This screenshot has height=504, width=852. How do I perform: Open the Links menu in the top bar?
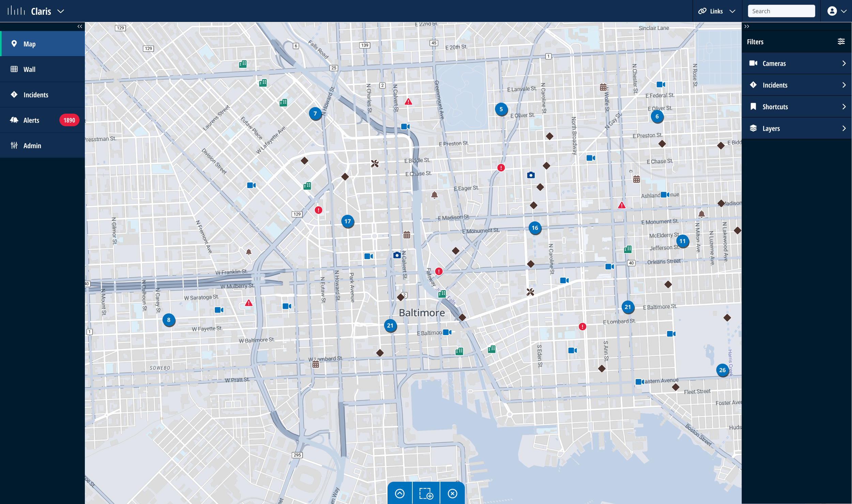717,11
